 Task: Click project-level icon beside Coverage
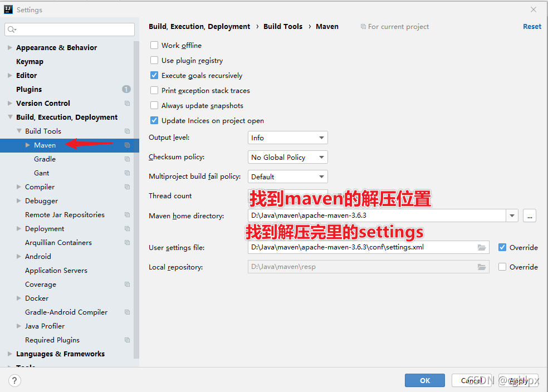[x=127, y=285]
